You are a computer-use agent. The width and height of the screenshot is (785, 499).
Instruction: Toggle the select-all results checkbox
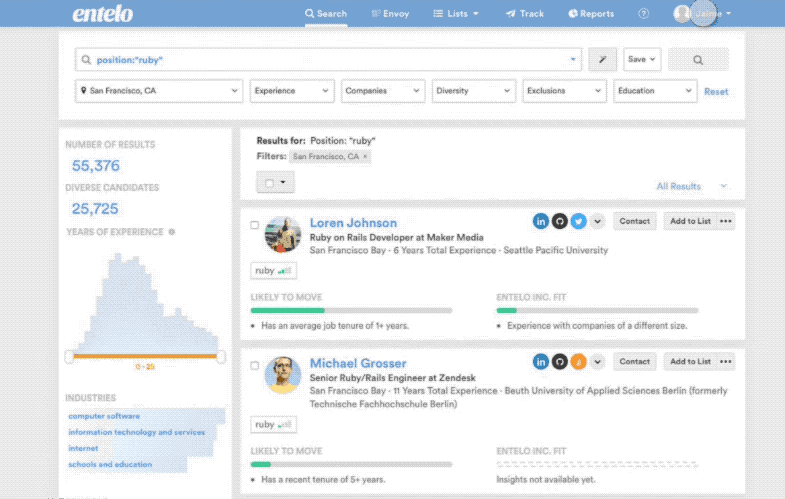[270, 183]
